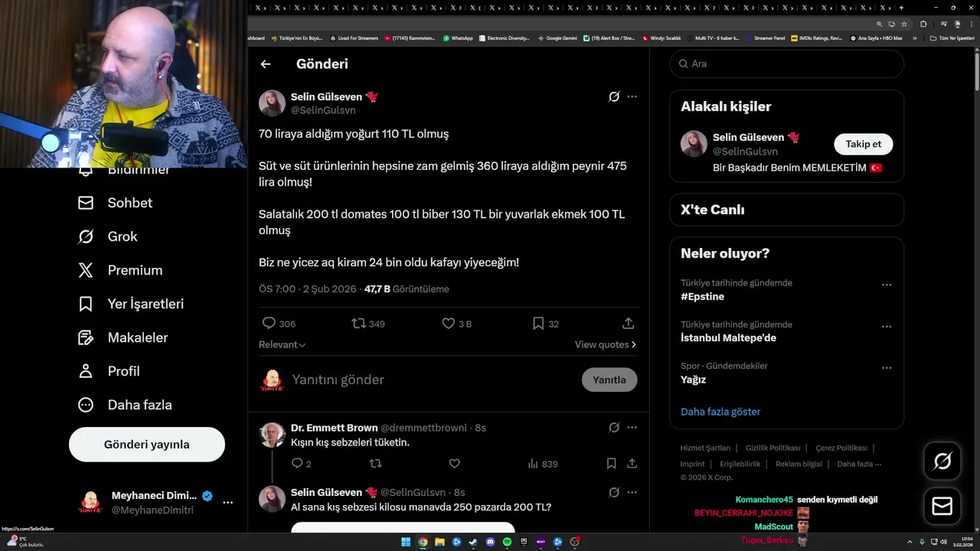Open Daha fazla in the sidebar
The width and height of the screenshot is (980, 551).
tap(125, 405)
